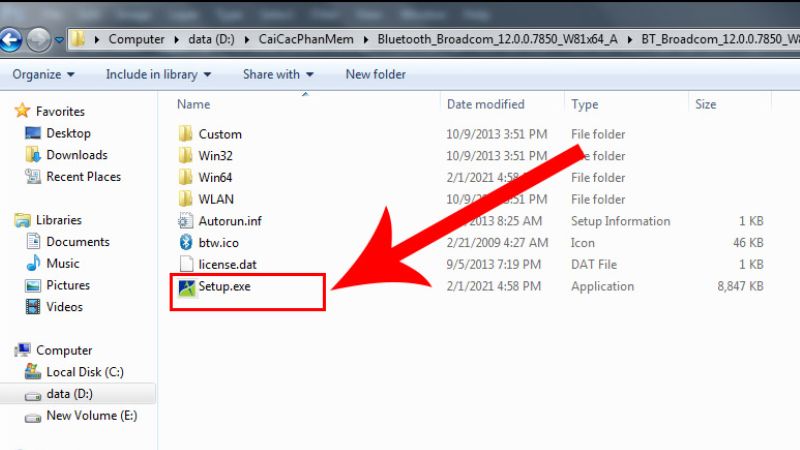Open the Organize menu
The width and height of the screenshot is (800, 450).
pos(43,74)
